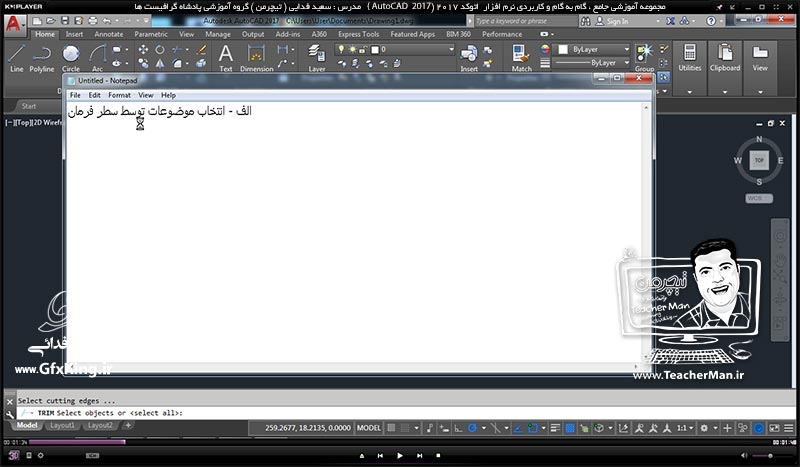Image resolution: width=800 pixels, height=467 pixels.
Task: Select the Mirror tool icon
Action: 160,63
